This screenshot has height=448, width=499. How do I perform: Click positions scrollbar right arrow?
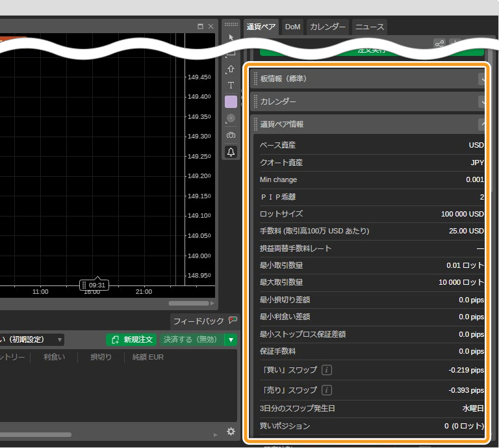pyautogui.click(x=216, y=435)
